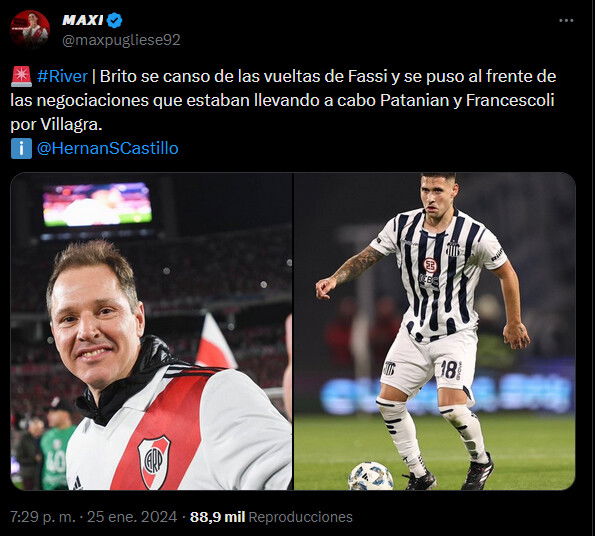Select the MAXI display name

(82, 20)
